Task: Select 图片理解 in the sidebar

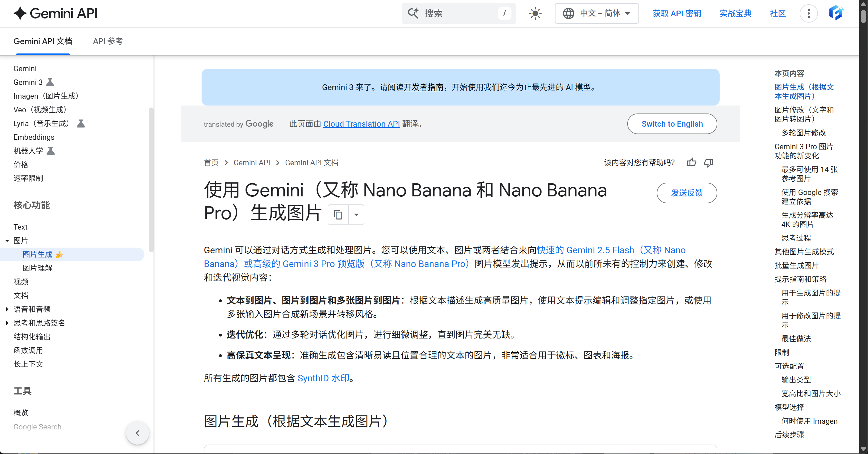Action: [x=37, y=268]
